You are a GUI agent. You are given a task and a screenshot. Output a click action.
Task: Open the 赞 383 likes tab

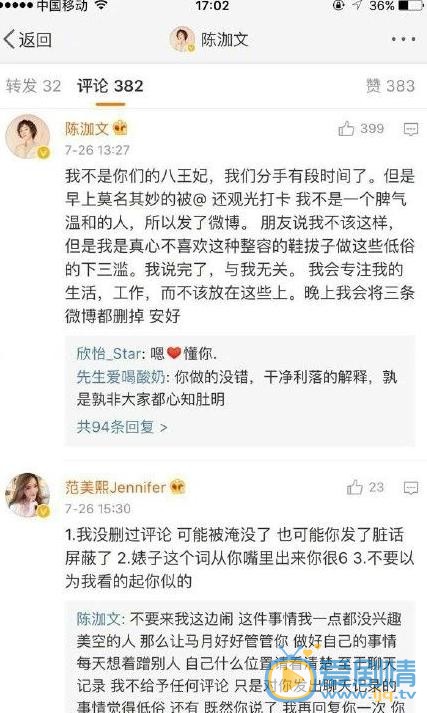[x=390, y=85]
